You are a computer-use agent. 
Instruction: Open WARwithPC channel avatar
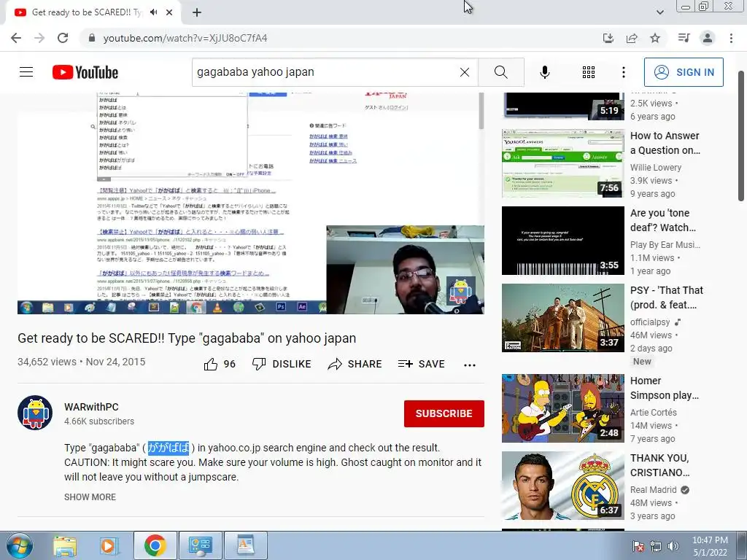[x=35, y=413]
